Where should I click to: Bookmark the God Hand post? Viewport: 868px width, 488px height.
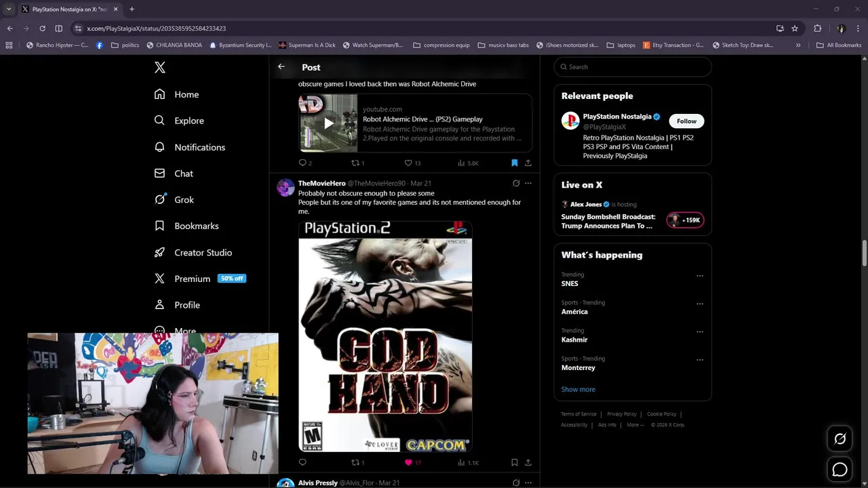click(515, 462)
